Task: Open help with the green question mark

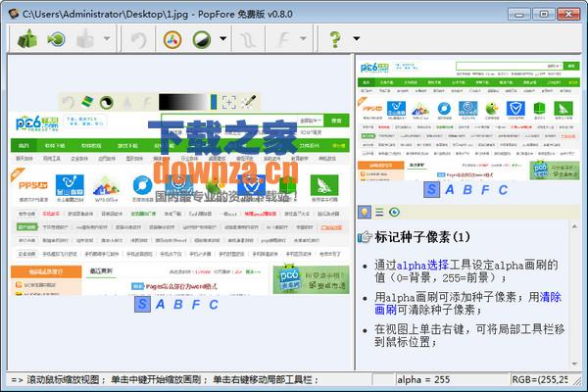Action: [335, 38]
